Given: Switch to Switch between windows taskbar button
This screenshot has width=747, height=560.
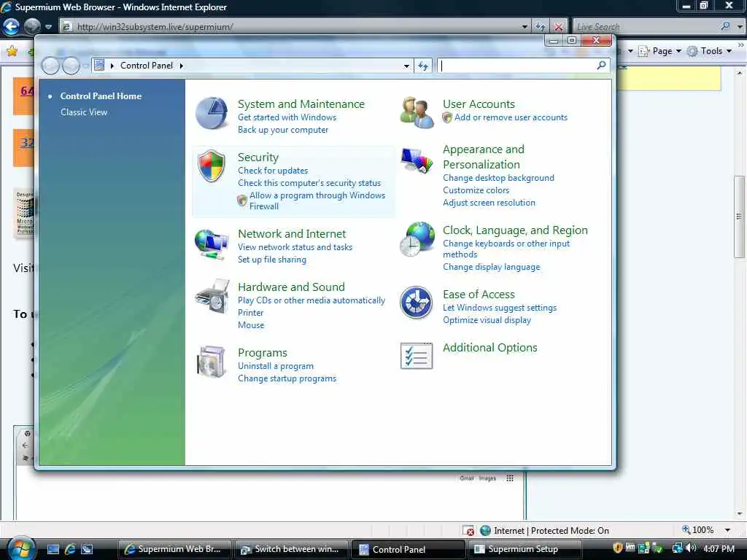Looking at the screenshot, I should click(290, 549).
